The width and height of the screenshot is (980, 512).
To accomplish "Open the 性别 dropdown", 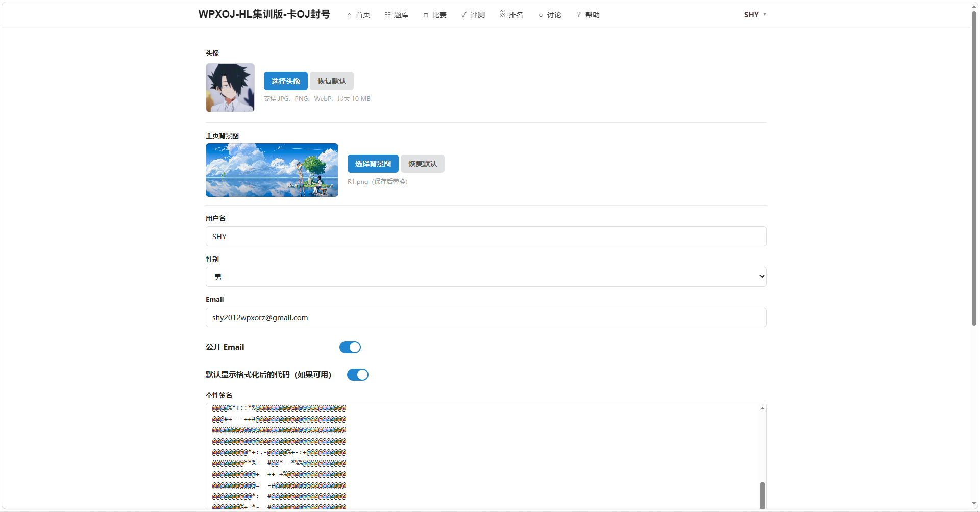I will click(486, 277).
